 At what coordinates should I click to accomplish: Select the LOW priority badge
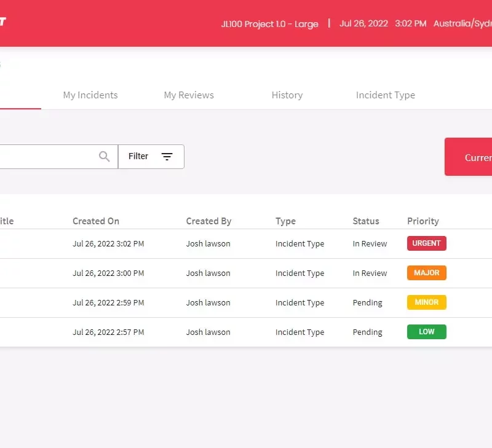tap(427, 332)
